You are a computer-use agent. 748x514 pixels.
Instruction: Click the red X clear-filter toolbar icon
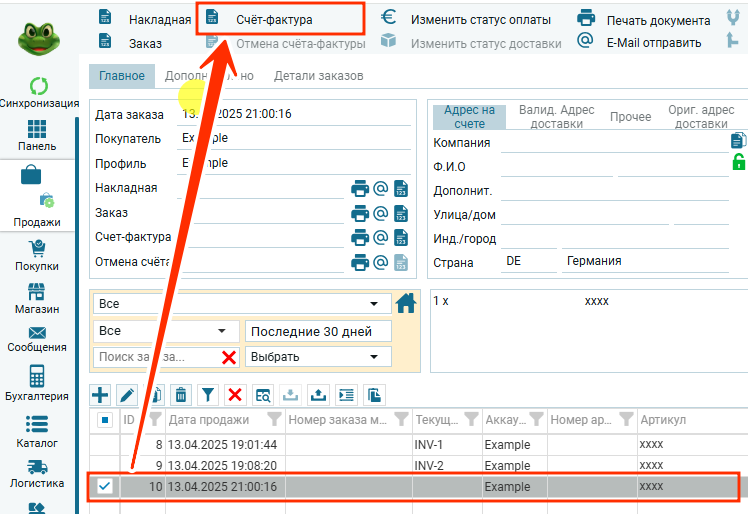(x=235, y=394)
